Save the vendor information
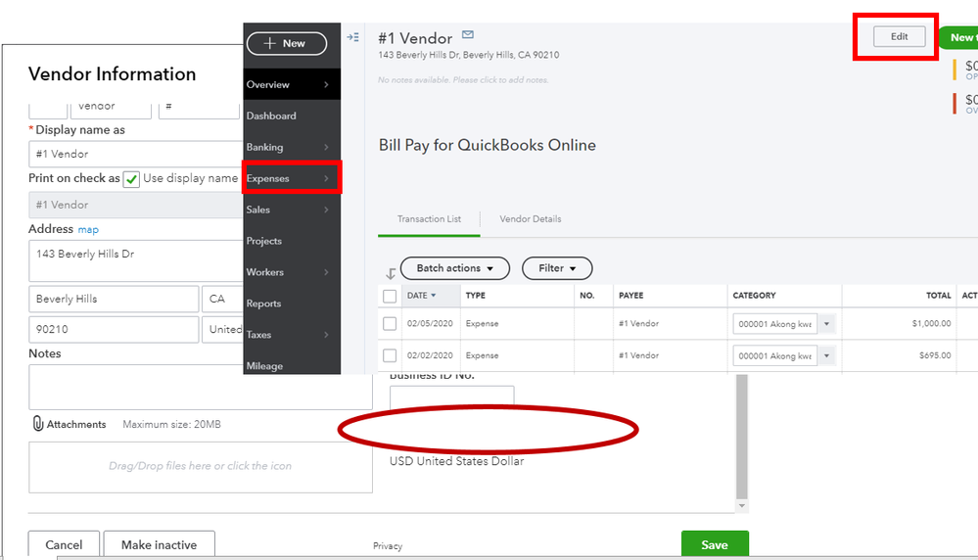 point(715,544)
